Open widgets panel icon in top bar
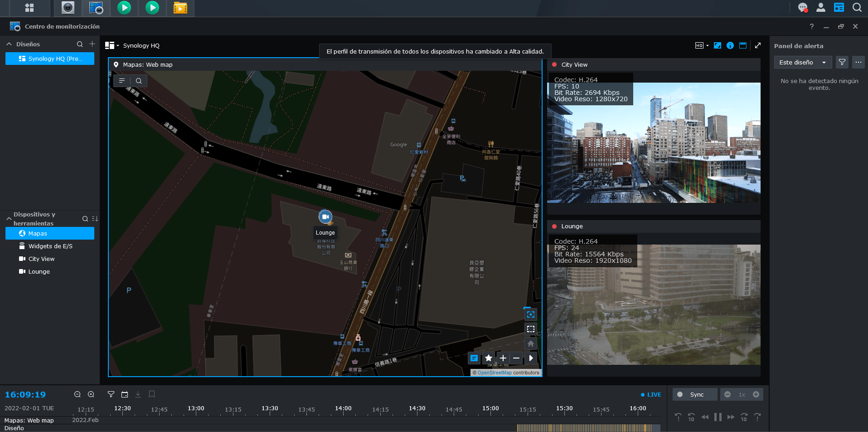868x432 pixels. point(839,8)
